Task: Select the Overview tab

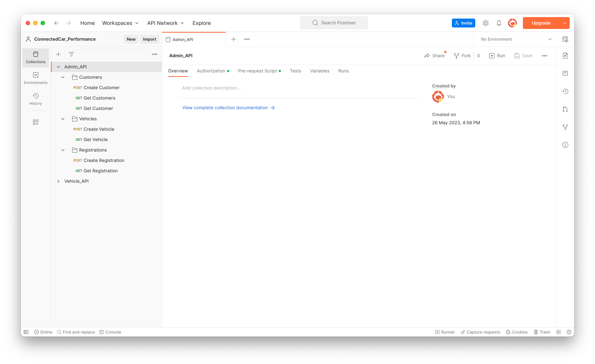Action: click(x=178, y=71)
